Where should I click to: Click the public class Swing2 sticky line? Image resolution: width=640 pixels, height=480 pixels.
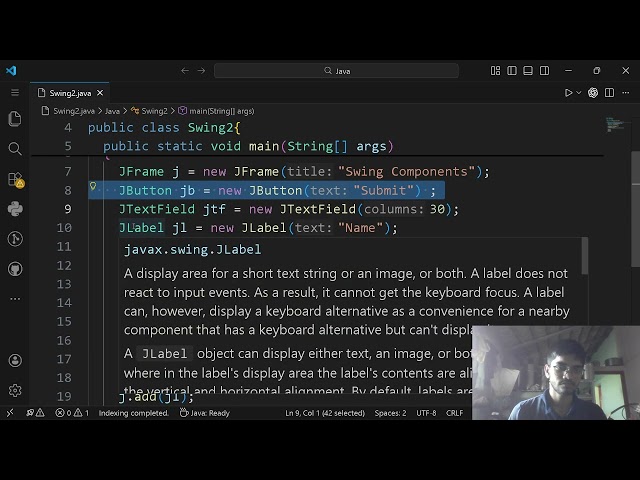click(164, 127)
